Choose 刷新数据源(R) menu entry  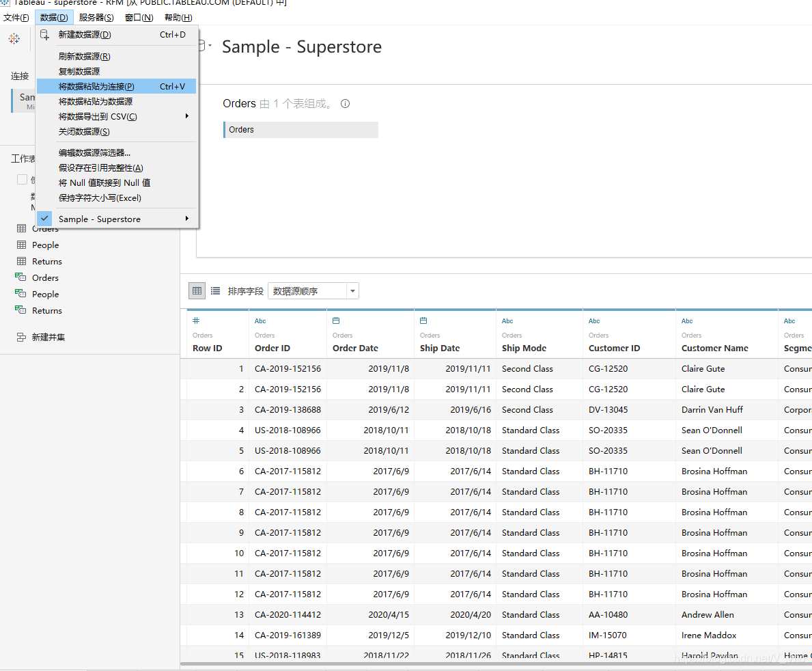pos(117,57)
